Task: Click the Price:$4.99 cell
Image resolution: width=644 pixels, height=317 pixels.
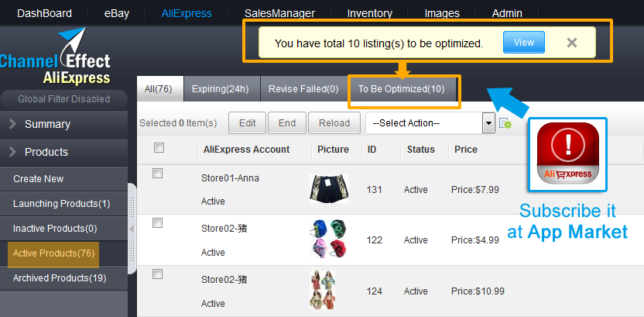Action: click(x=474, y=240)
